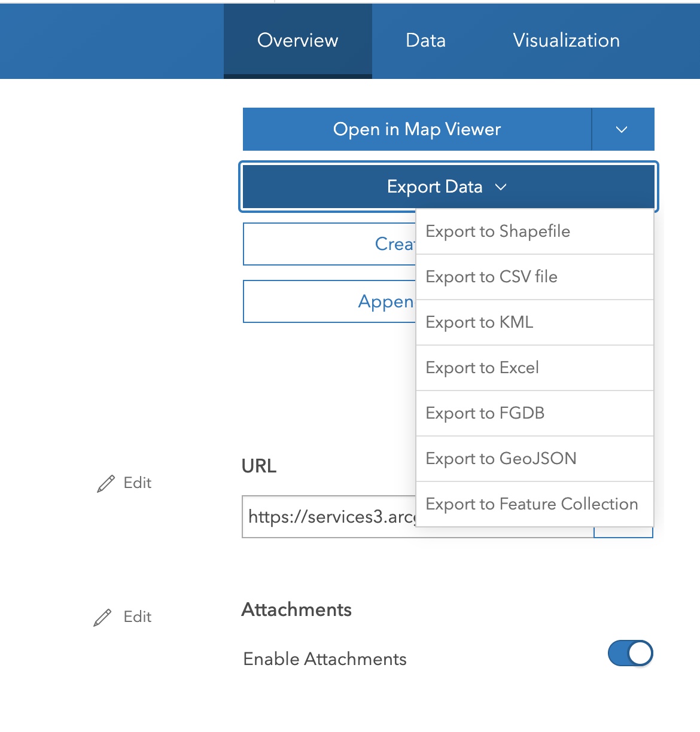Click the Open in Map Viewer button
This screenshot has width=700, height=732.
(417, 129)
